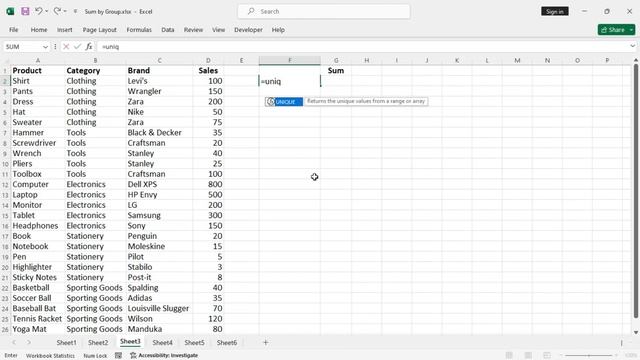Click the Sum header cell
The image size is (640, 360).
coord(336,71)
